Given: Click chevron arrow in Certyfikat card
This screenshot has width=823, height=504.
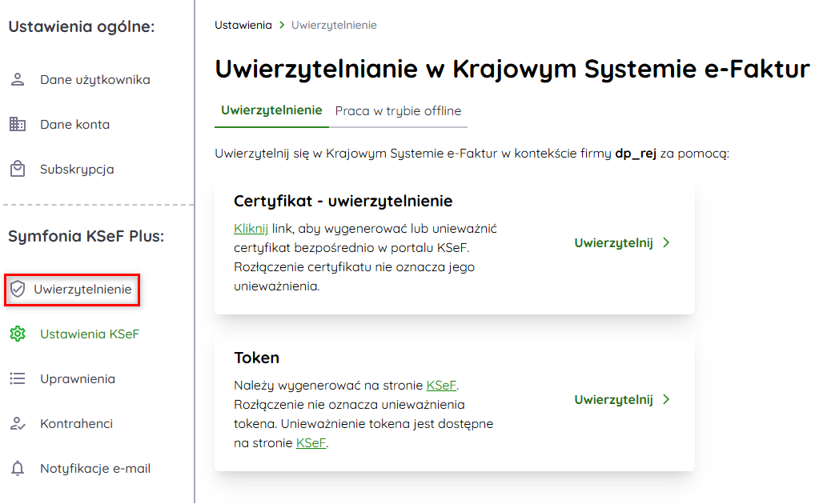Looking at the screenshot, I should (667, 243).
